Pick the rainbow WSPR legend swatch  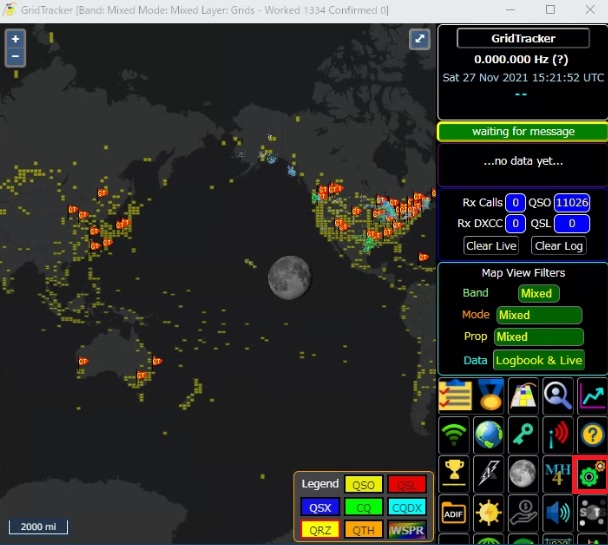407,529
